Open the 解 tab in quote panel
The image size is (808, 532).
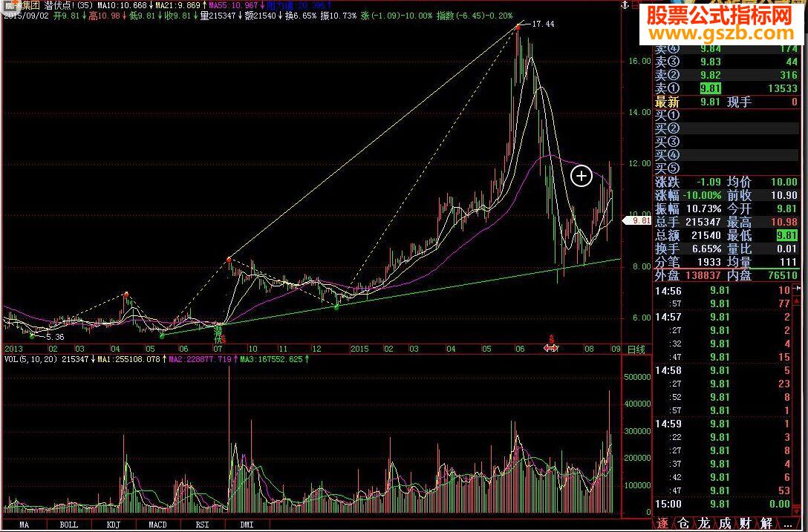pos(766,524)
